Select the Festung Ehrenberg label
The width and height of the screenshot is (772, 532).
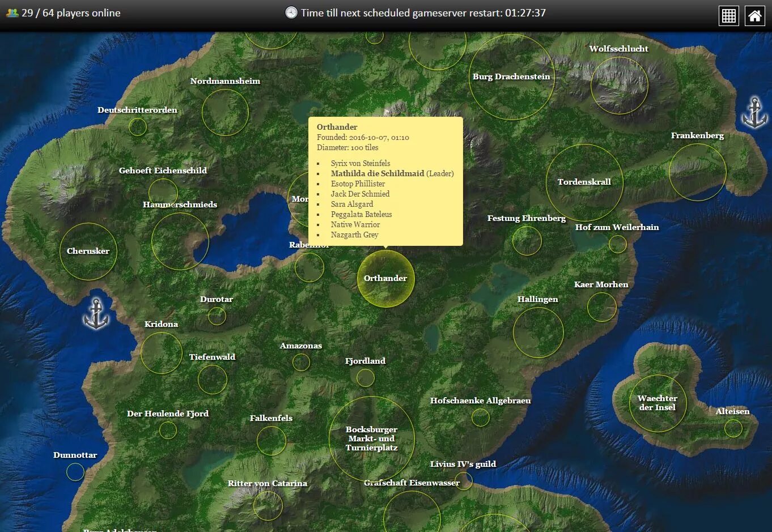pos(527,218)
